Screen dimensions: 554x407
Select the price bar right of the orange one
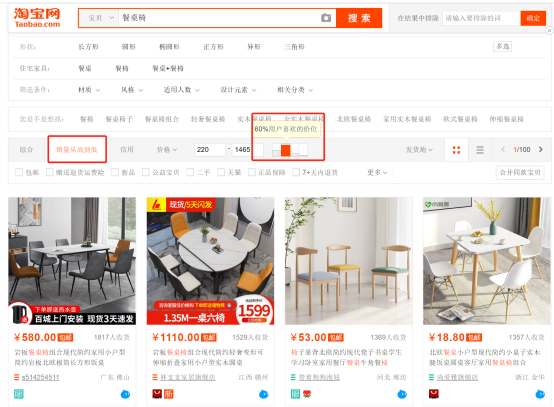tap(295, 150)
